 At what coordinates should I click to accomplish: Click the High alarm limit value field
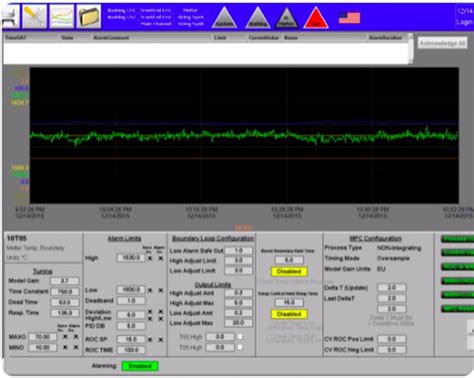131,258
